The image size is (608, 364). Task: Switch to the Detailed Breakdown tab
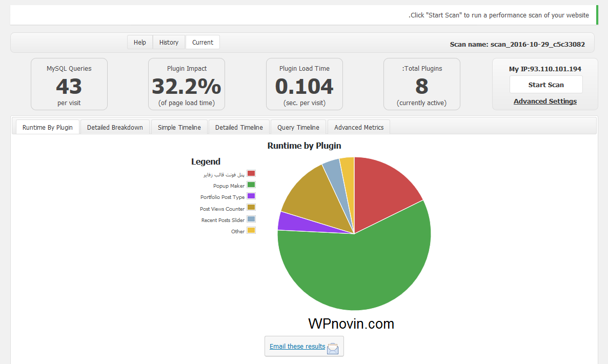(x=115, y=127)
